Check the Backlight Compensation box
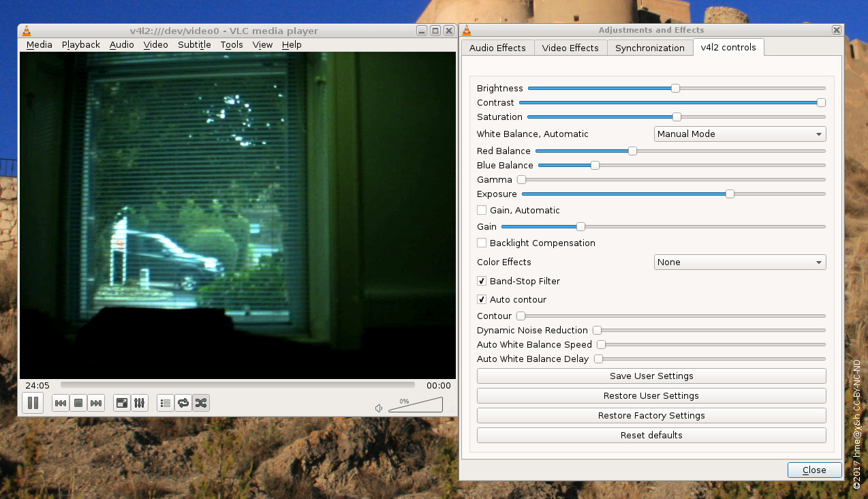The height and width of the screenshot is (499, 868). [482, 243]
